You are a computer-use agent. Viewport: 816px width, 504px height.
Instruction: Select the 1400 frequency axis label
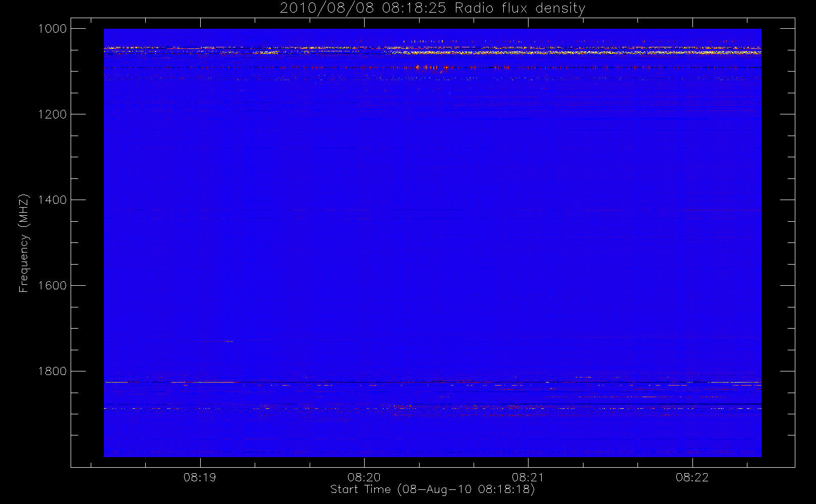click(x=52, y=200)
